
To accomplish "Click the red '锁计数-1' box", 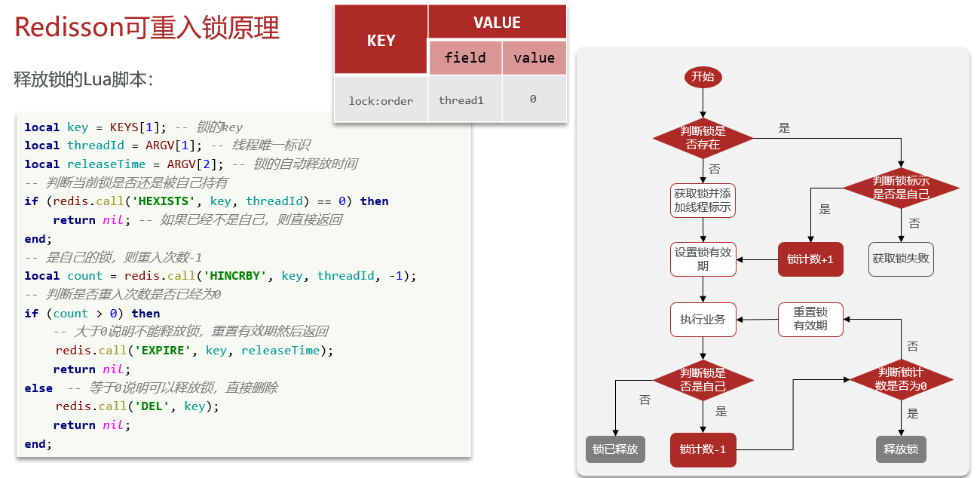I will tap(703, 450).
